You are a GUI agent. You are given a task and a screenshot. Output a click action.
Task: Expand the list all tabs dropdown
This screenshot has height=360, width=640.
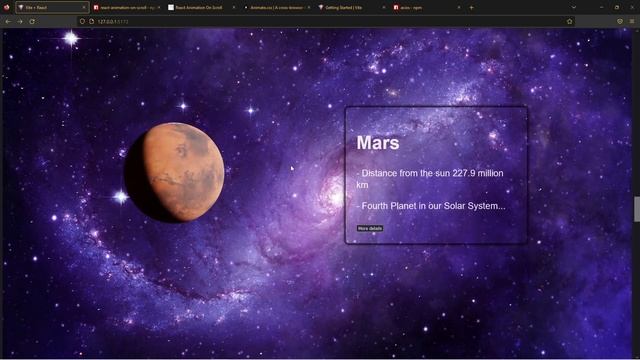573,7
